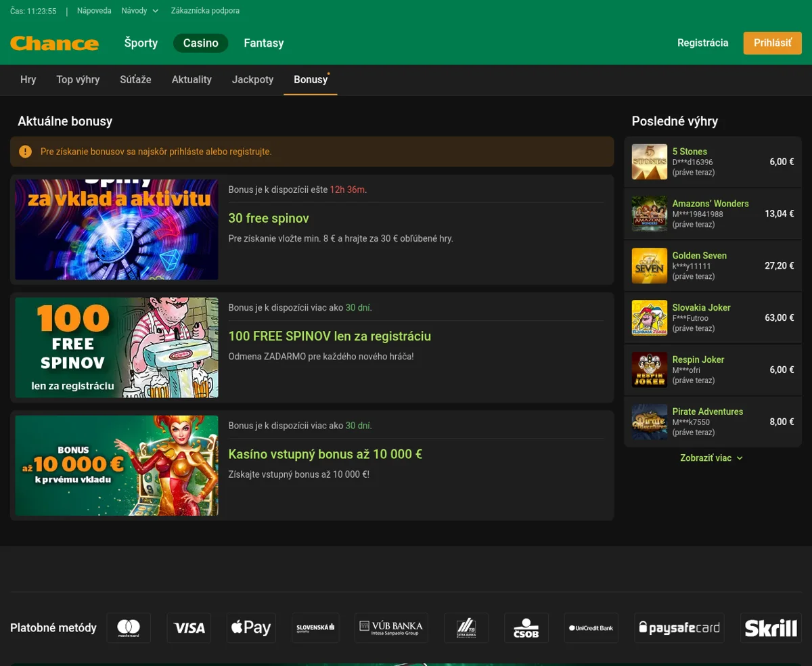Open the Jackpoty tab
812x666 pixels.
click(252, 80)
